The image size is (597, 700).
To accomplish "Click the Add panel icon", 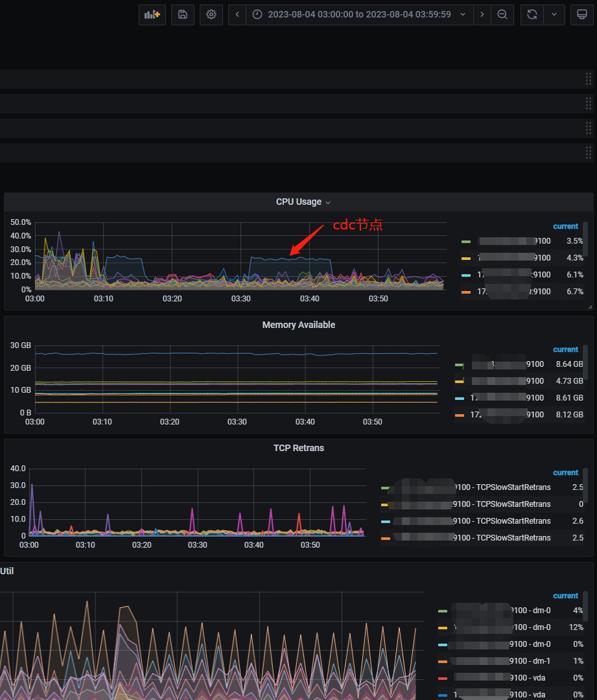I will (152, 14).
